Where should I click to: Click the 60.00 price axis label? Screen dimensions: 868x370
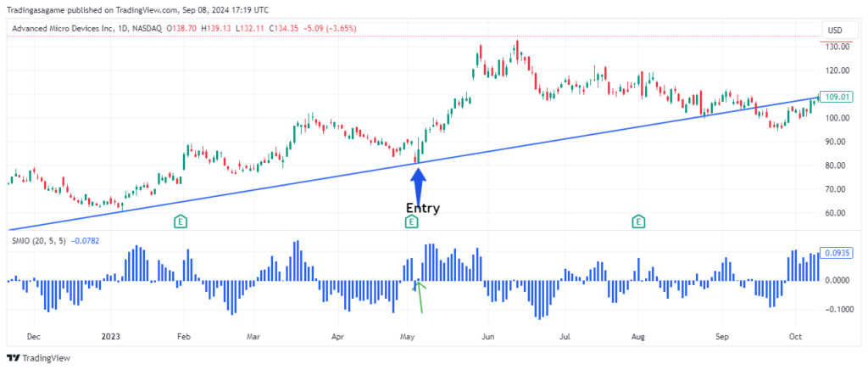point(836,213)
